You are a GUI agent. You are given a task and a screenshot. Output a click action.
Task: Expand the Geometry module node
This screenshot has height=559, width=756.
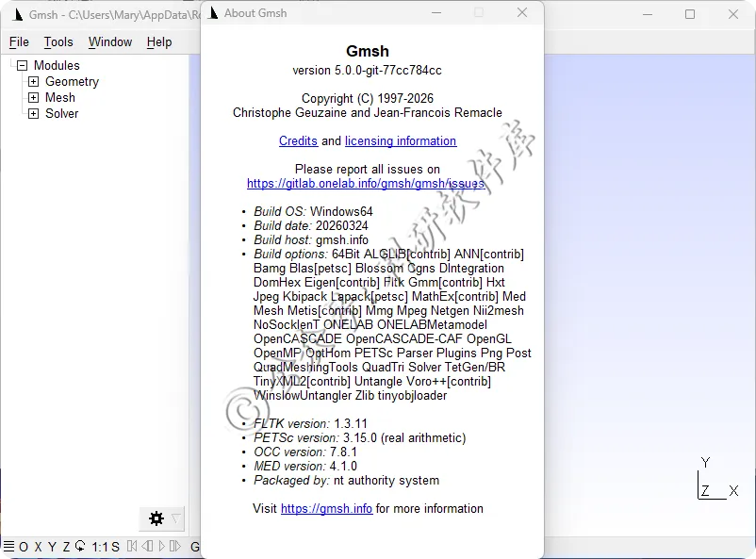[x=33, y=81]
